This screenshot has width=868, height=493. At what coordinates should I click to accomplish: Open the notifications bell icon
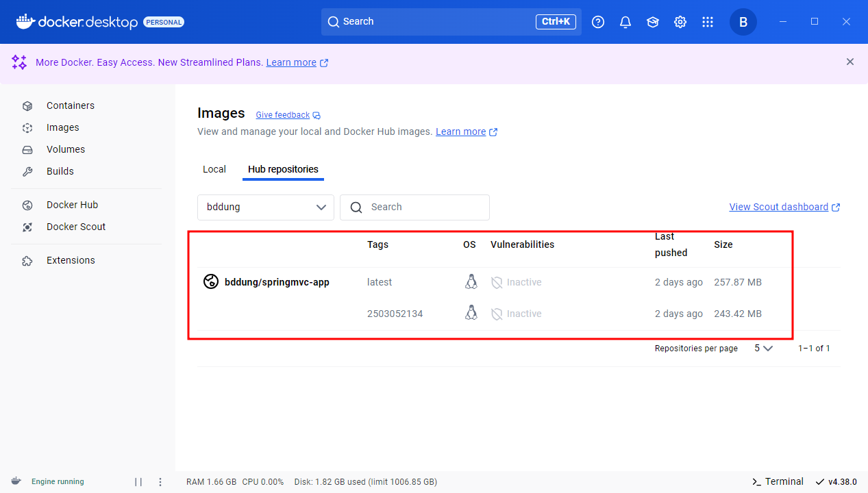625,22
